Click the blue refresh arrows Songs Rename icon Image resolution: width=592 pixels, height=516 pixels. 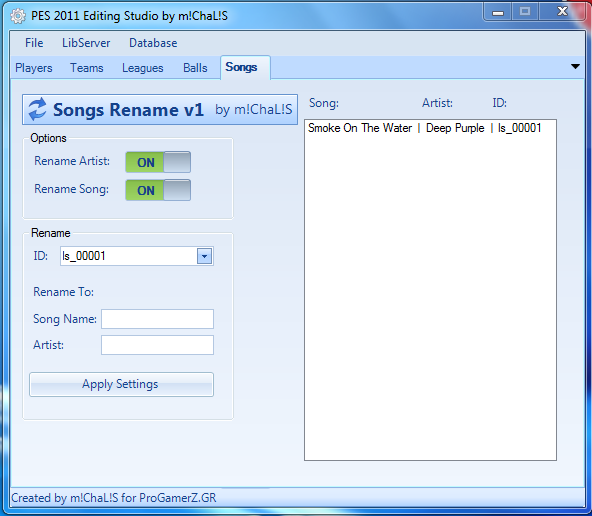[x=37, y=109]
